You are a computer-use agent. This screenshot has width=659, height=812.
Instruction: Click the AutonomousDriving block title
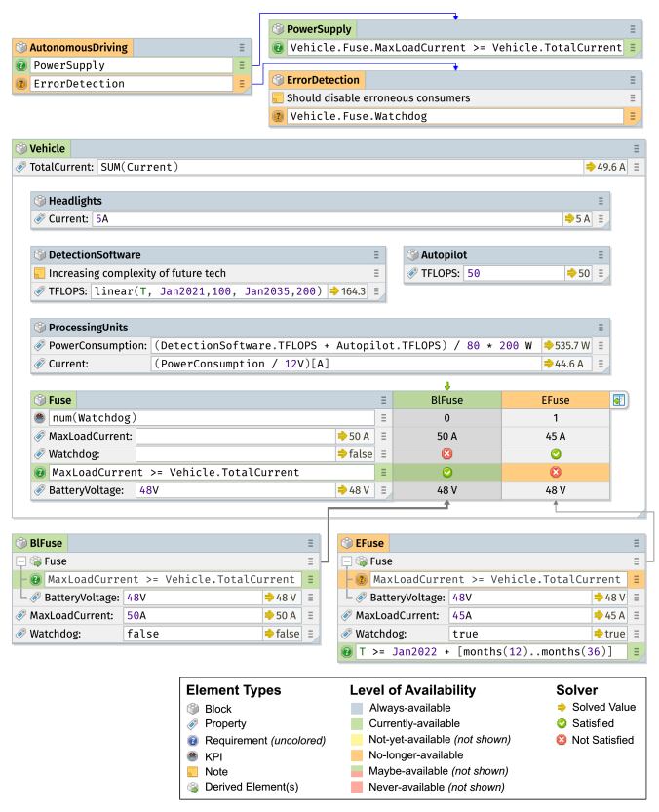[x=78, y=47]
